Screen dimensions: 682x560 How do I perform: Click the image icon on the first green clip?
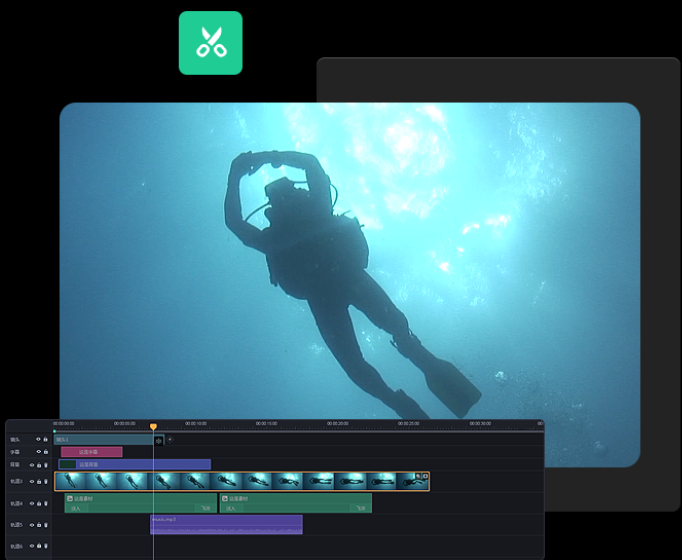coord(70,499)
